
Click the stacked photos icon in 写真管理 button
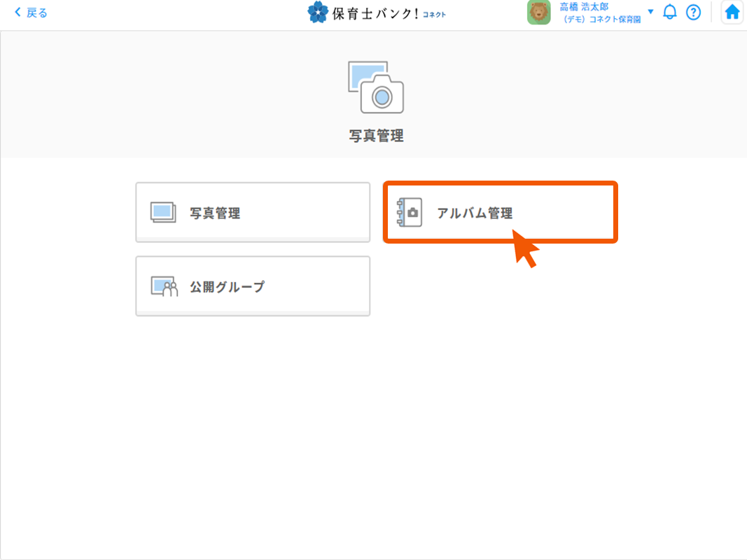pyautogui.click(x=162, y=212)
